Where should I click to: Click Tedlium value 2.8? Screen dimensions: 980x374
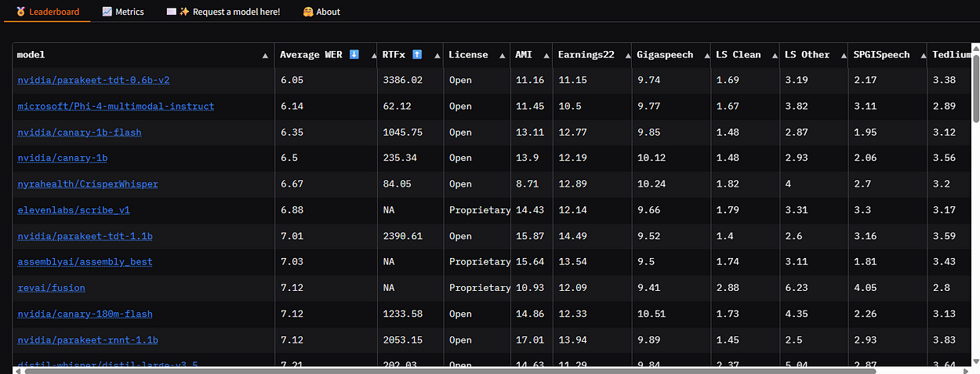click(941, 288)
